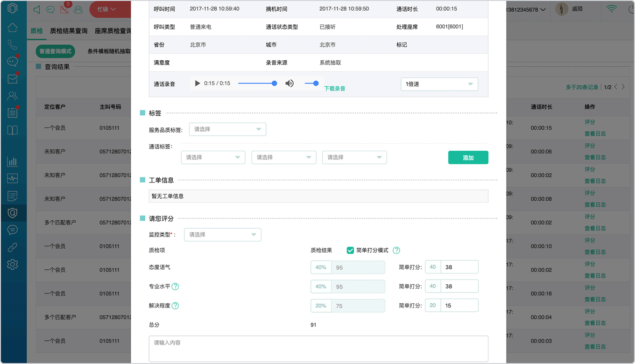Viewport: 635px width, 364px height.
Task: Uncheck the 简单打分模式 checkbox
Action: tap(350, 251)
